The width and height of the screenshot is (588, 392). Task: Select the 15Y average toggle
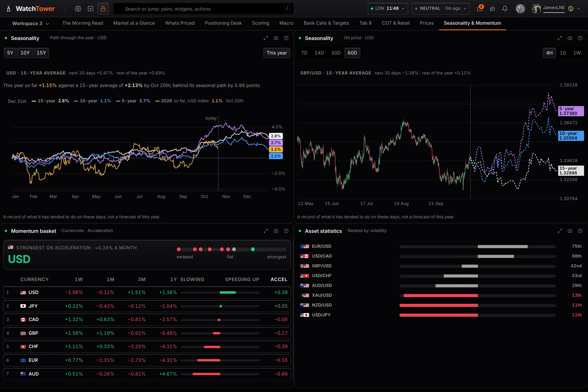41,53
